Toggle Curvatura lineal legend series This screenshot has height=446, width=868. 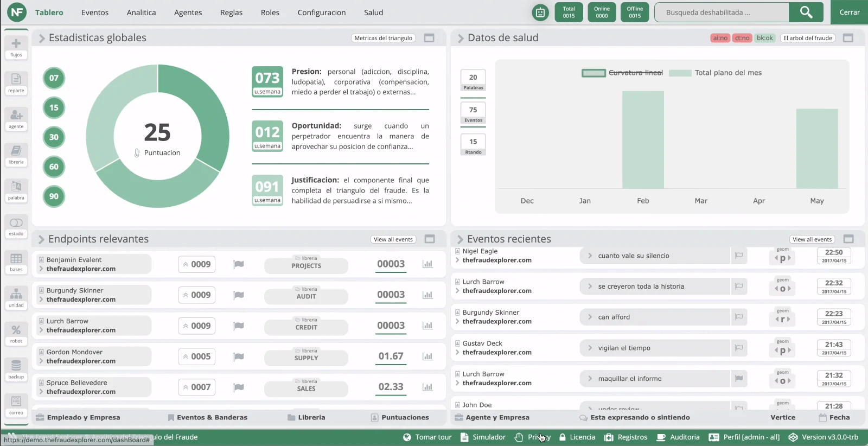pyautogui.click(x=622, y=73)
